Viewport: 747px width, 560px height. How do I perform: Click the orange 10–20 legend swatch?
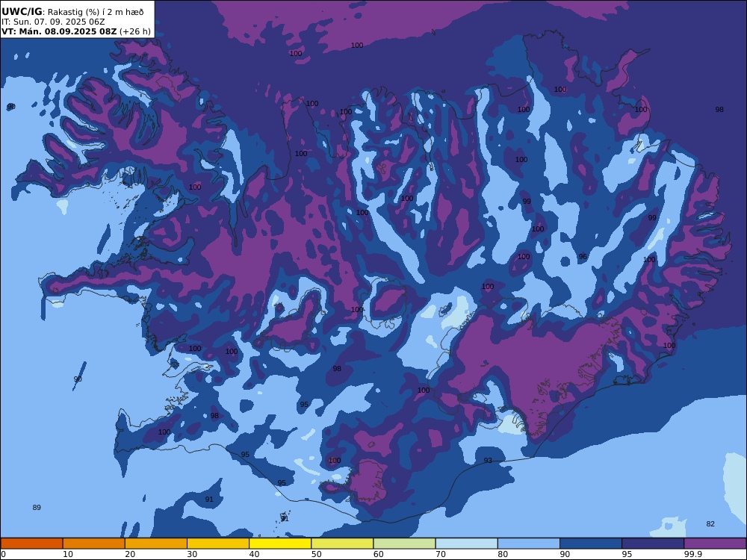(94, 544)
